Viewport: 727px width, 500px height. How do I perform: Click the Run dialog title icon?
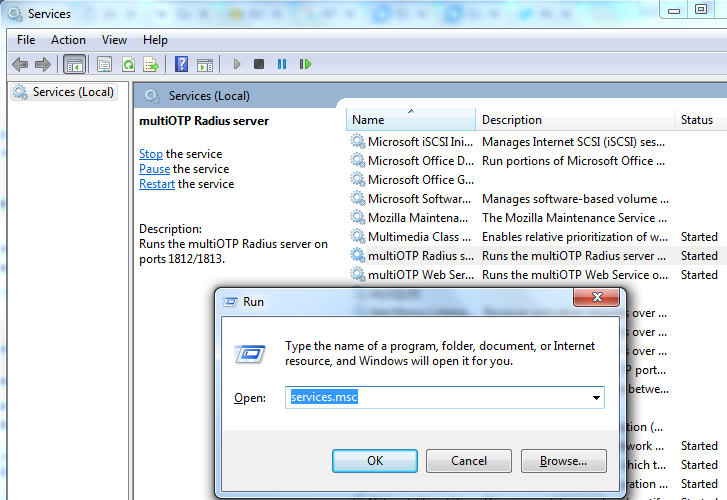[230, 302]
